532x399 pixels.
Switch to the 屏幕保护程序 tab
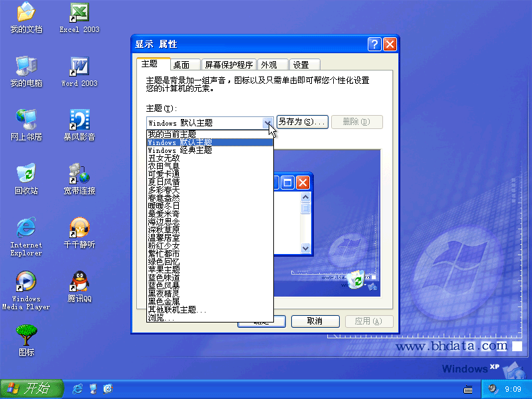coord(229,65)
